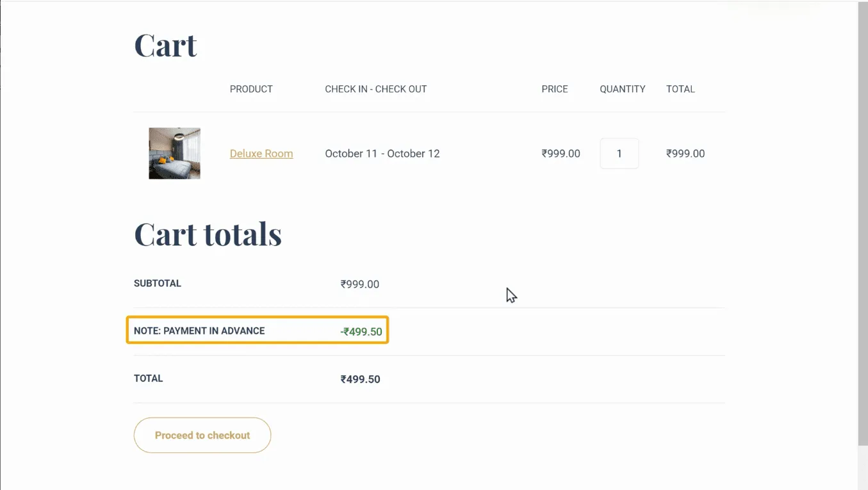
Task: Click the subtotal ₹999.00 amount
Action: 360,284
